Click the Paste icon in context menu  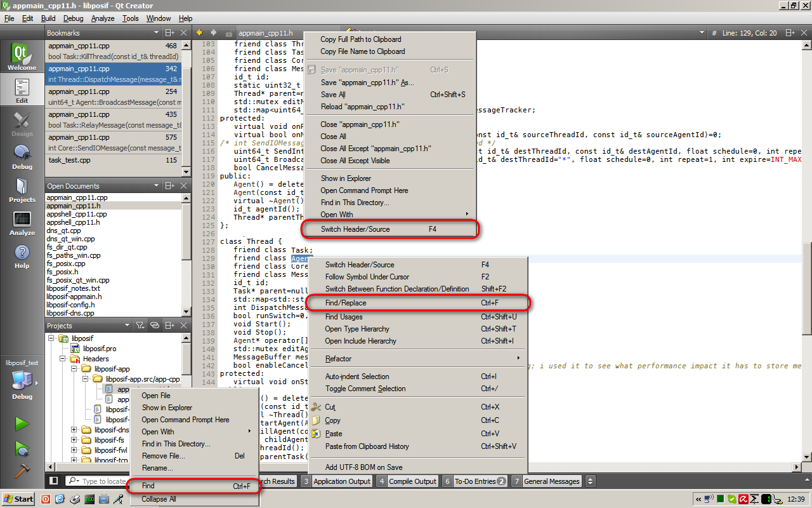(315, 434)
